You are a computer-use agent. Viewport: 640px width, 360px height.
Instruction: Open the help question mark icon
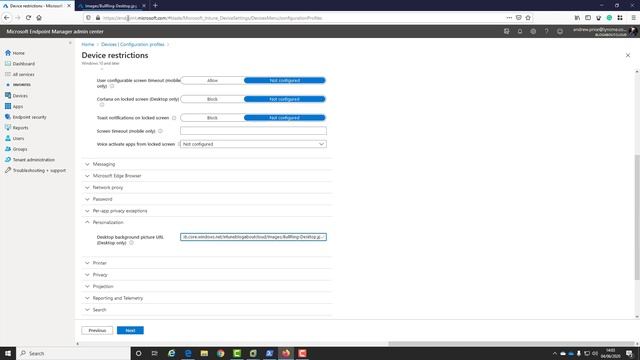[x=547, y=31]
